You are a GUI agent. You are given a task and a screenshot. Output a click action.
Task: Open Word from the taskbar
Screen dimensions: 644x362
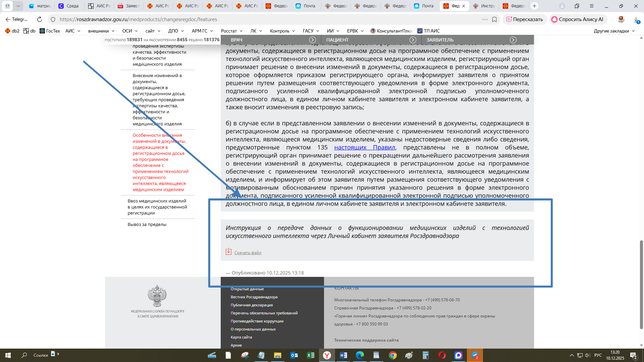click(x=343, y=355)
